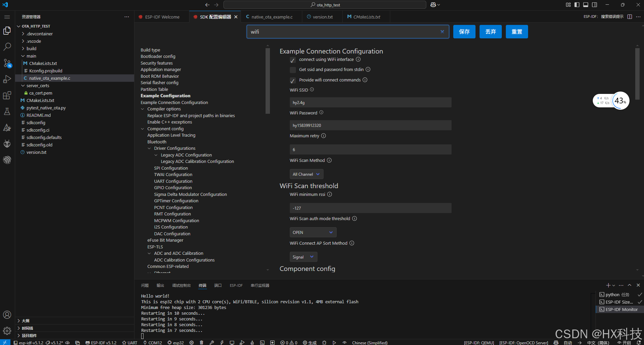
Task: Switch to ESP-IDF Welcome tab
Action: [x=162, y=17]
